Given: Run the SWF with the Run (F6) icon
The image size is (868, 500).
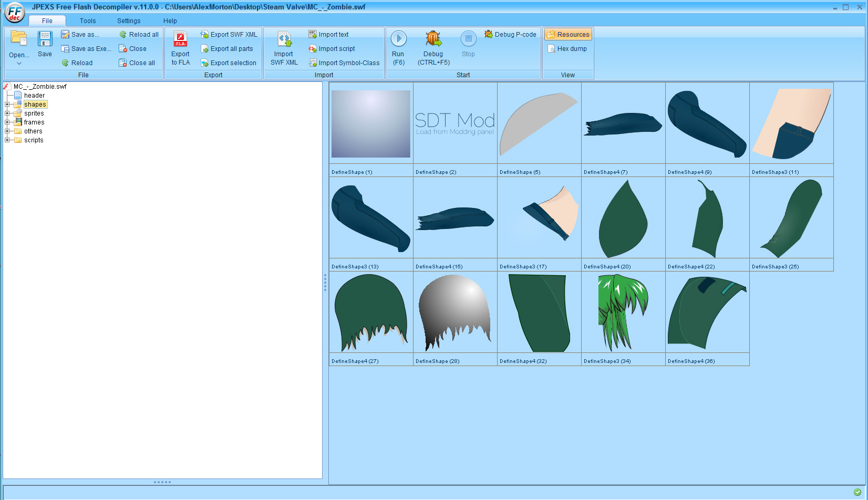Looking at the screenshot, I should click(398, 39).
